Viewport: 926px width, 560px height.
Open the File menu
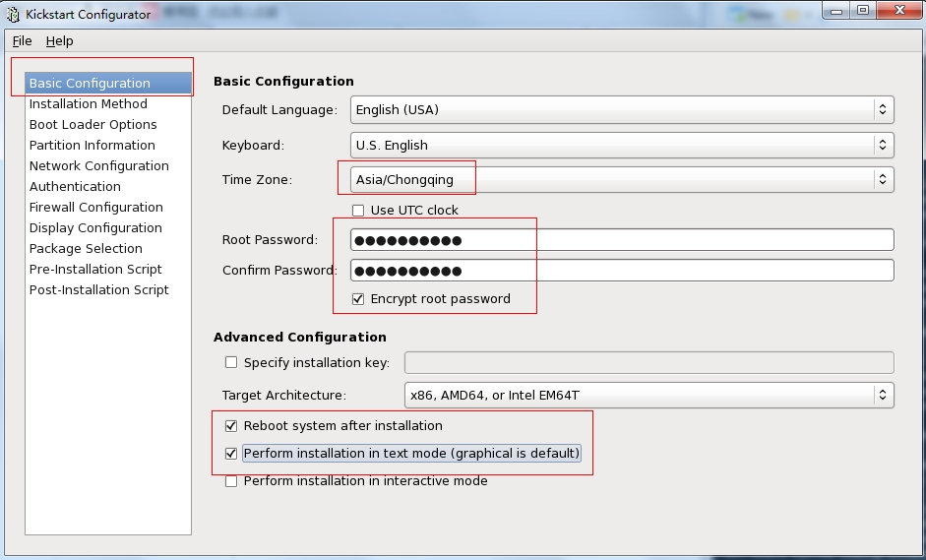tap(22, 40)
